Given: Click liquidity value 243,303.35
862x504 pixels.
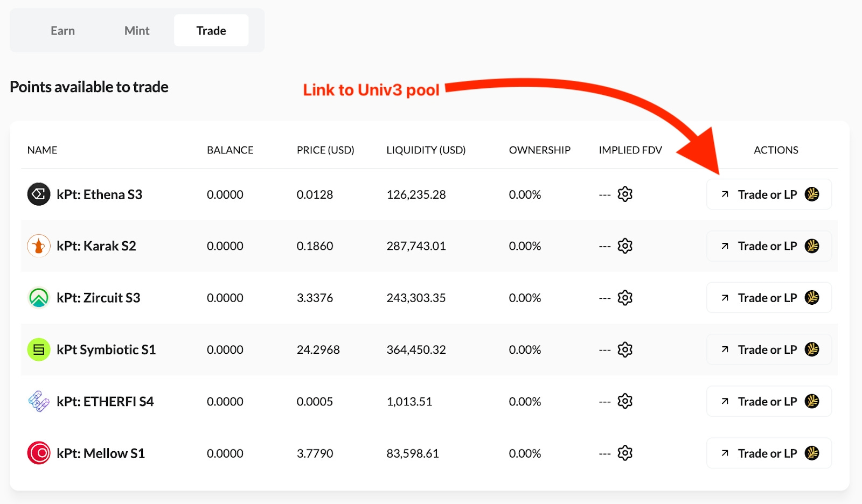Looking at the screenshot, I should coord(416,298).
